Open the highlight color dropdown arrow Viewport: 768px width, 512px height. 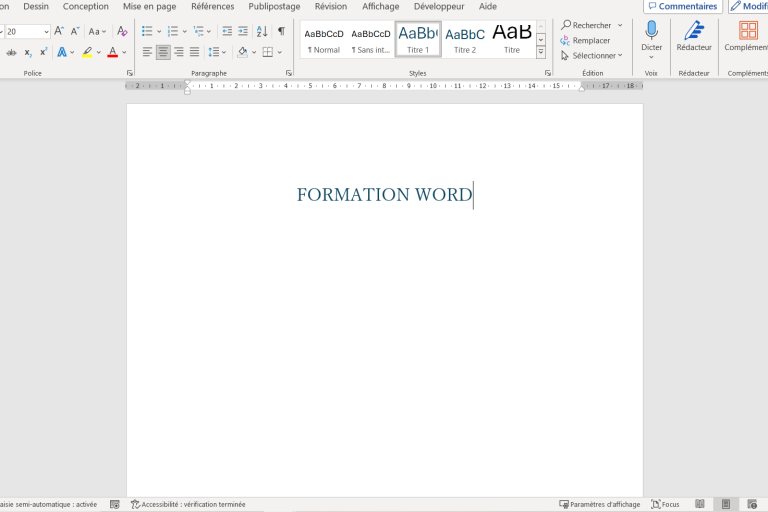99,52
